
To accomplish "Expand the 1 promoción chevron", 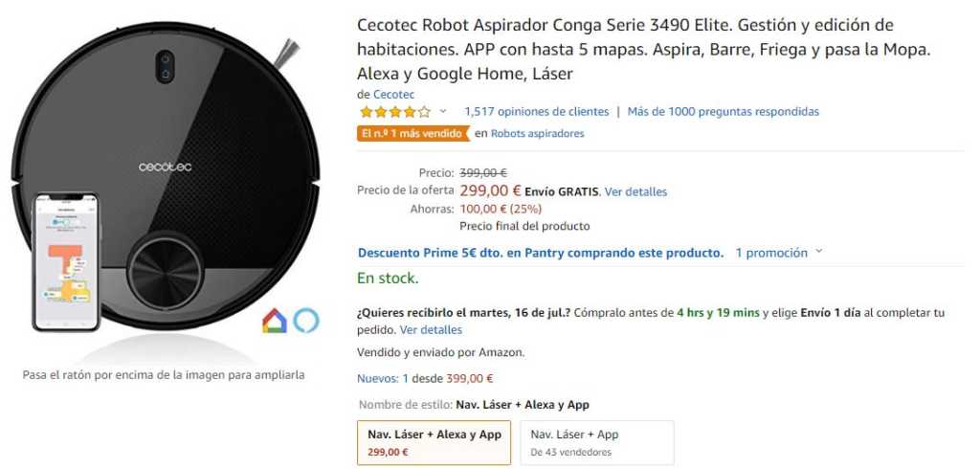I will pos(818,253).
